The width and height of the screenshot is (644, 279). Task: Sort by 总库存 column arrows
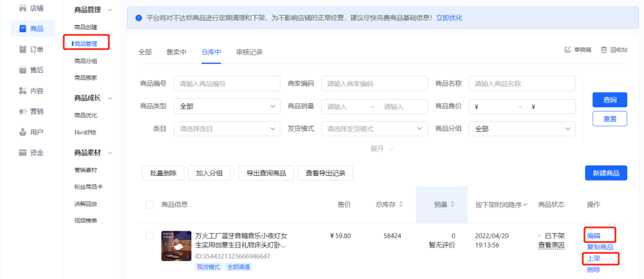tap(401, 204)
